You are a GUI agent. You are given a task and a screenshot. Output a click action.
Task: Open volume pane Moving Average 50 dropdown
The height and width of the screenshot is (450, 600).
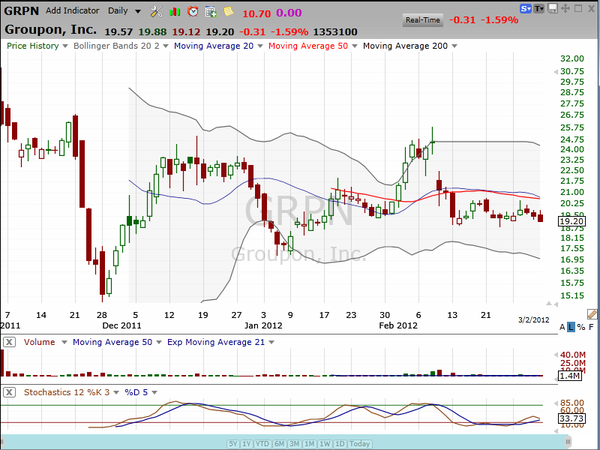(x=159, y=342)
